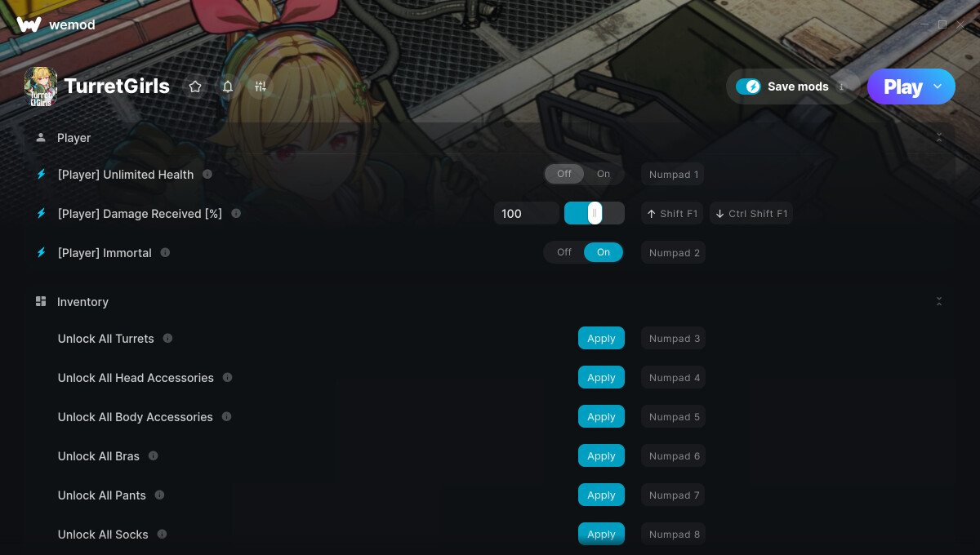Click the TurretGirls game thumbnail
Image resolution: width=980 pixels, height=555 pixels.
41,87
